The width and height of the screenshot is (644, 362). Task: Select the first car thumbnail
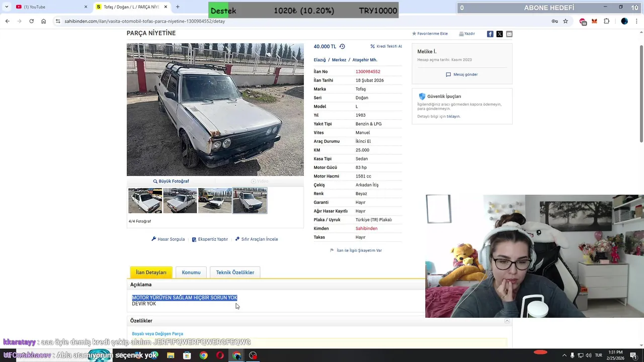(145, 201)
